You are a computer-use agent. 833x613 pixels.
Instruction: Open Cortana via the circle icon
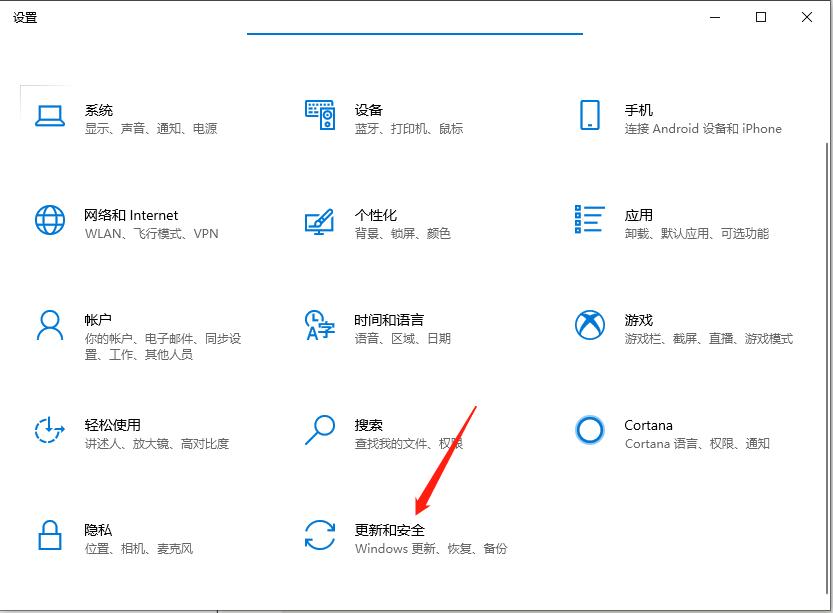[590, 430]
